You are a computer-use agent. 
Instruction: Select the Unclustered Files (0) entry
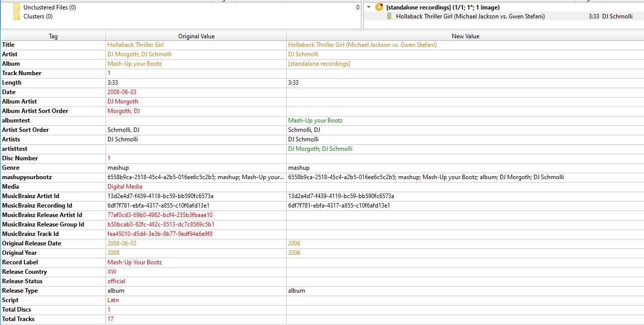point(50,7)
